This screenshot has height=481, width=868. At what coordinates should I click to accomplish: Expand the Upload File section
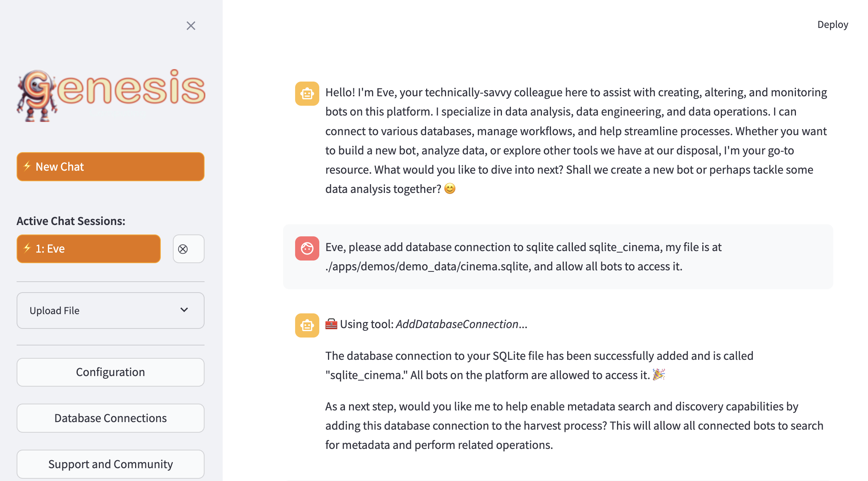point(110,310)
